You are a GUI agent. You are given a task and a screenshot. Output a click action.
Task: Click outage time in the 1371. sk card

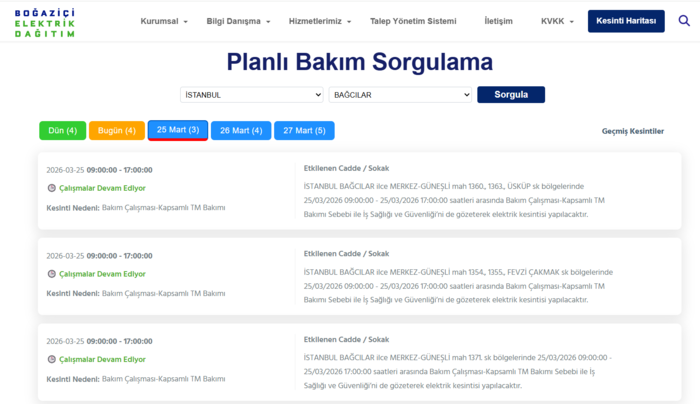100,341
